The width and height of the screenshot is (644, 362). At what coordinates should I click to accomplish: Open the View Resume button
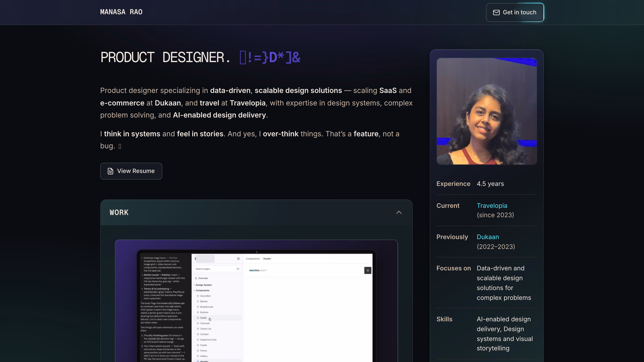(x=131, y=171)
